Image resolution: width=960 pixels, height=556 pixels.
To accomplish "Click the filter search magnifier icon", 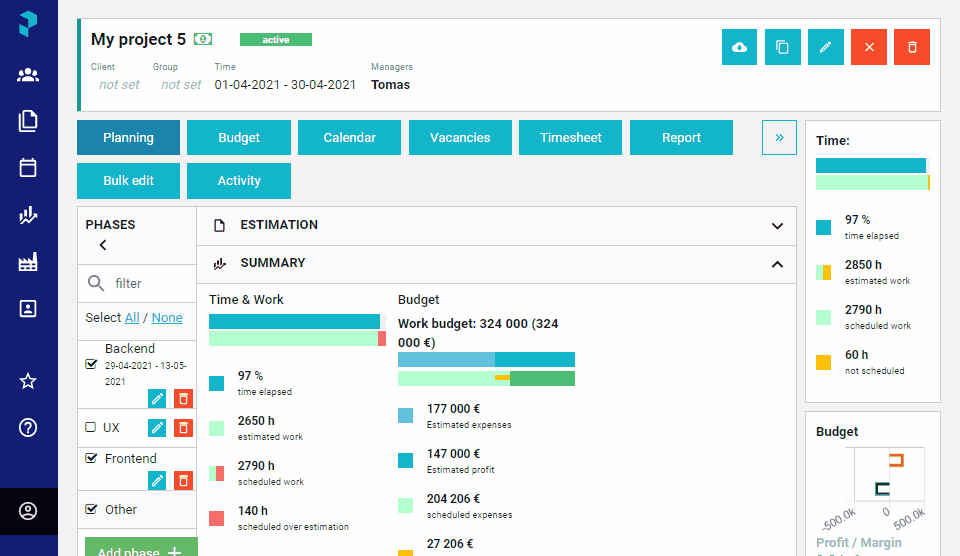I will pos(96,283).
